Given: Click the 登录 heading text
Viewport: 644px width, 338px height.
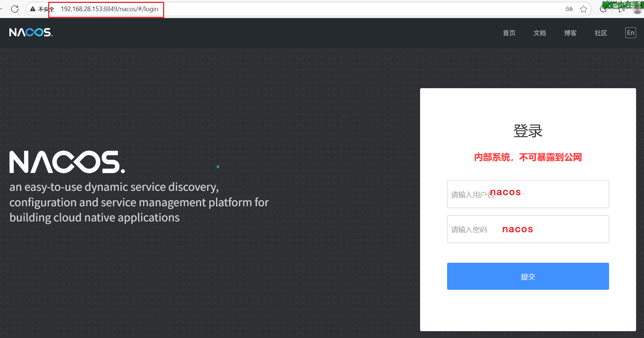Looking at the screenshot, I should point(528,131).
